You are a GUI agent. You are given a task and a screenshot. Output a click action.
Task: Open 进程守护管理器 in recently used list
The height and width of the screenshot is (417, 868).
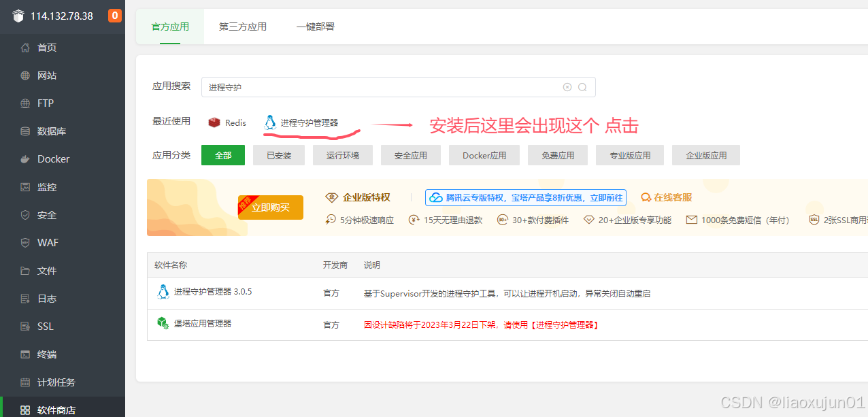coord(309,122)
